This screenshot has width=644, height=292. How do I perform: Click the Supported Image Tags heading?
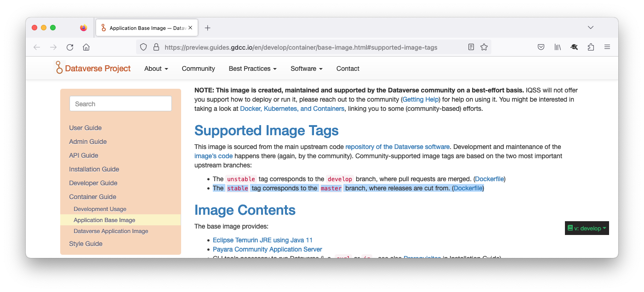(x=267, y=131)
